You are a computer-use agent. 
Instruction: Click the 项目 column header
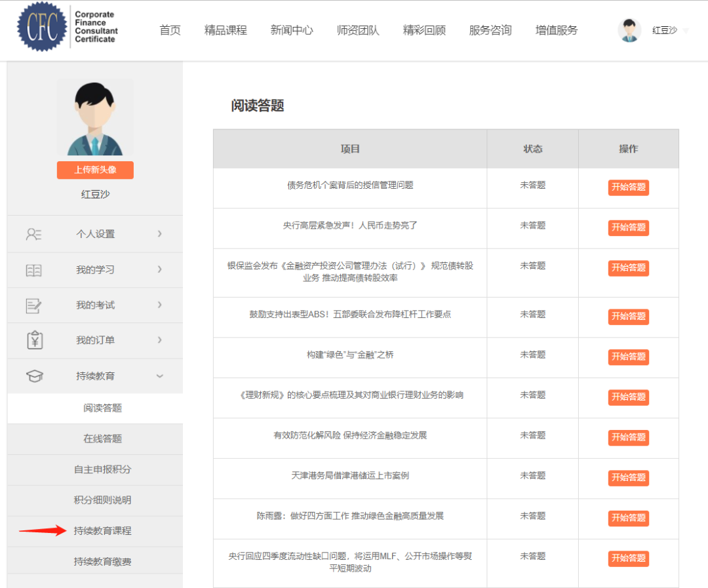coord(350,149)
